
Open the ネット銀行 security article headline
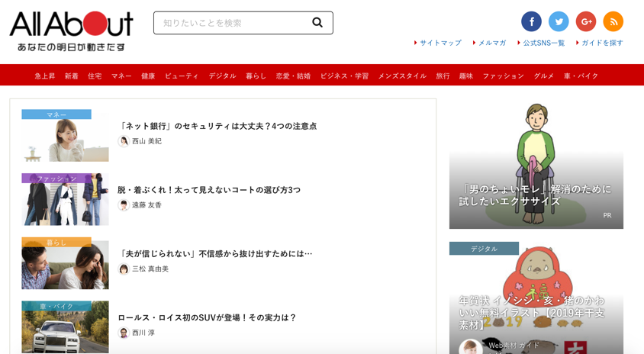pos(217,126)
